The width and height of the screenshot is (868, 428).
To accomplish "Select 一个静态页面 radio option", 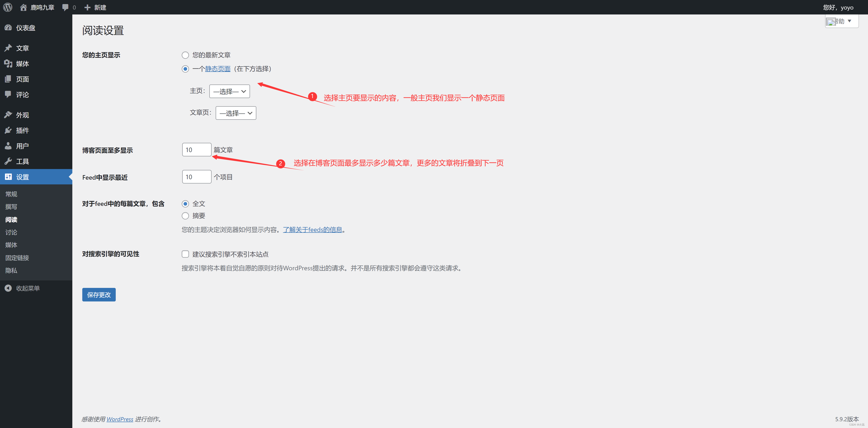I will point(185,69).
